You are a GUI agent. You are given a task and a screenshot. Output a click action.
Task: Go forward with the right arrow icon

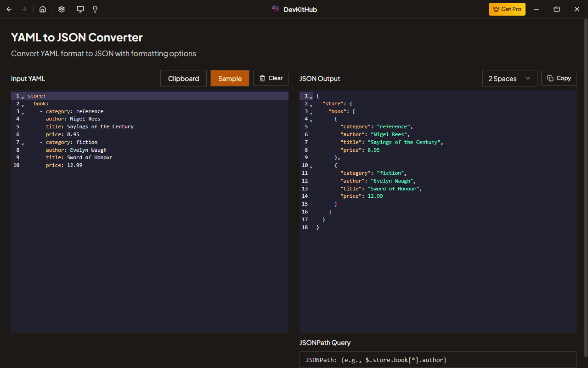click(24, 9)
